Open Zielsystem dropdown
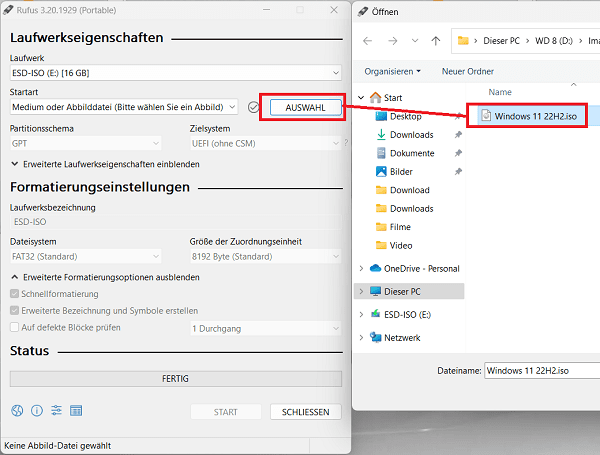600x455 pixels. coord(265,144)
